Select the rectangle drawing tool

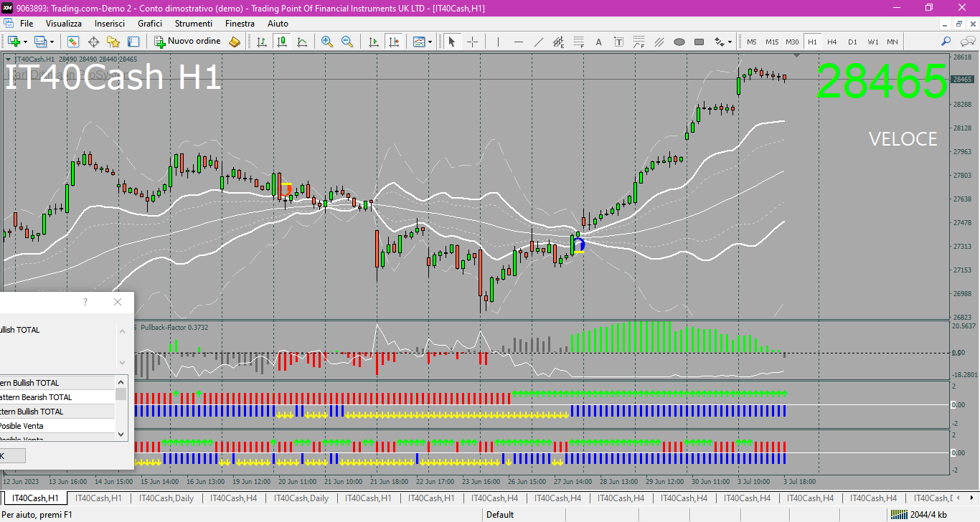699,42
